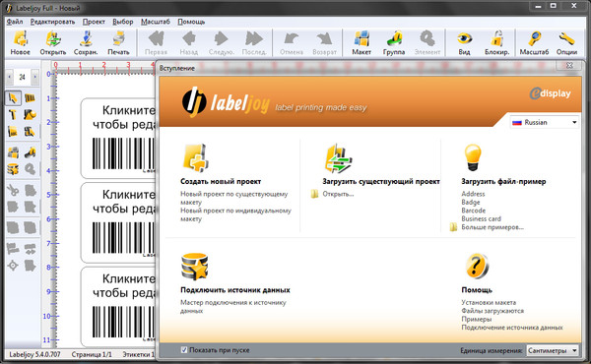Viewport: 591px width, 364px height.
Task: Open the Файл menu
Action: point(15,22)
